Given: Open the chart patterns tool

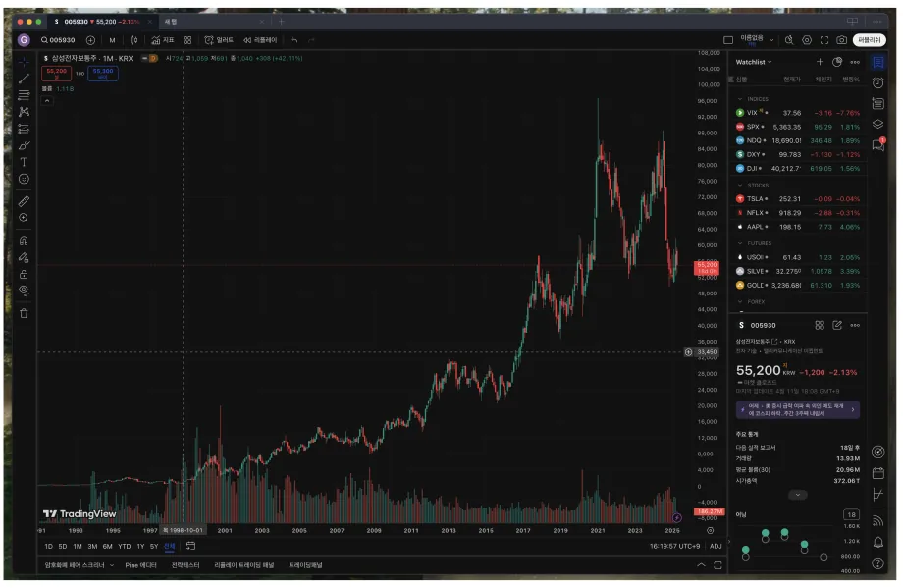Looking at the screenshot, I should (x=24, y=112).
